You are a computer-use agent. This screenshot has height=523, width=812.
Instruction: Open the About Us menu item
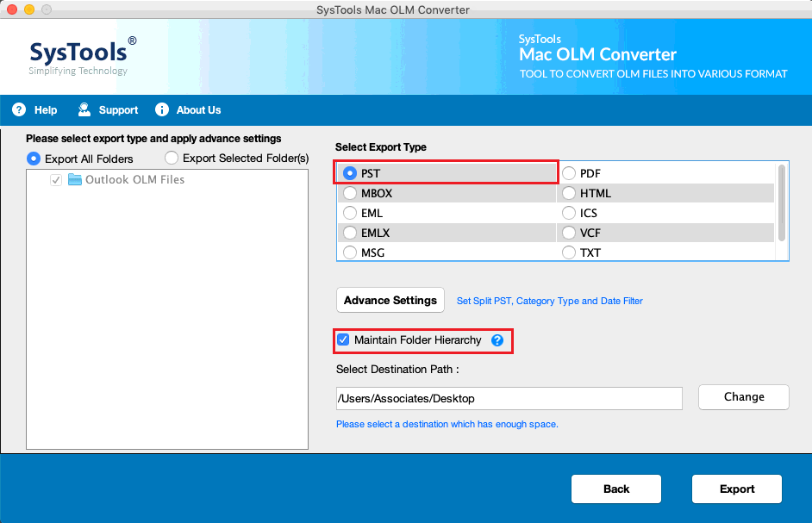coord(188,109)
